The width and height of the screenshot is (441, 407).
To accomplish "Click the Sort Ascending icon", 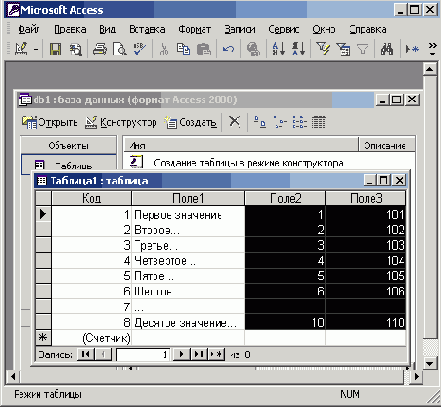I will pos(279,49).
